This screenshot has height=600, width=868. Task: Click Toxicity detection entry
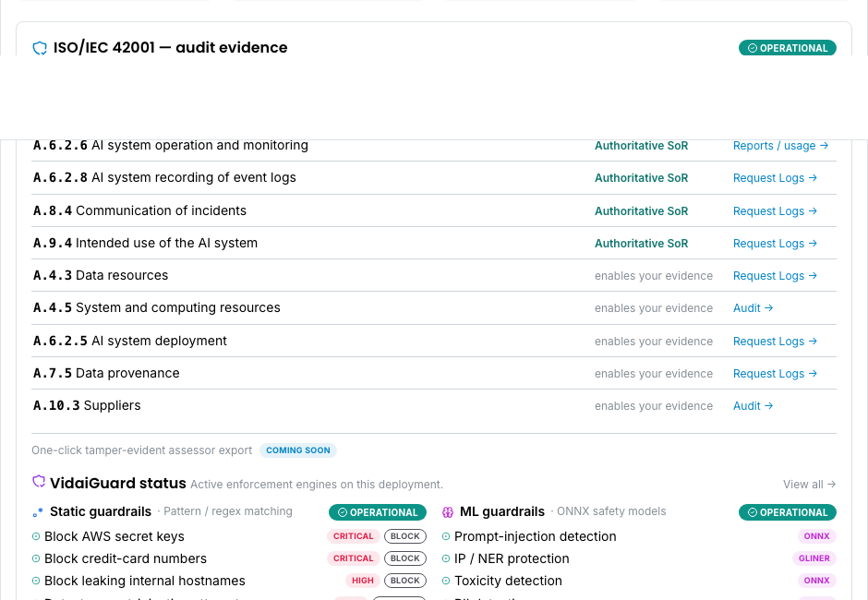[x=508, y=581]
